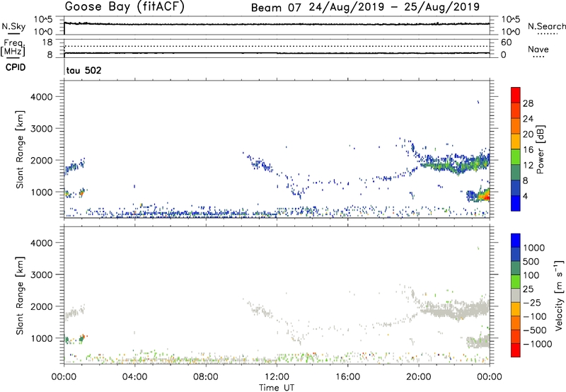
Task: Click the '2000' tick on velocity panel
Action: (x=42, y=306)
